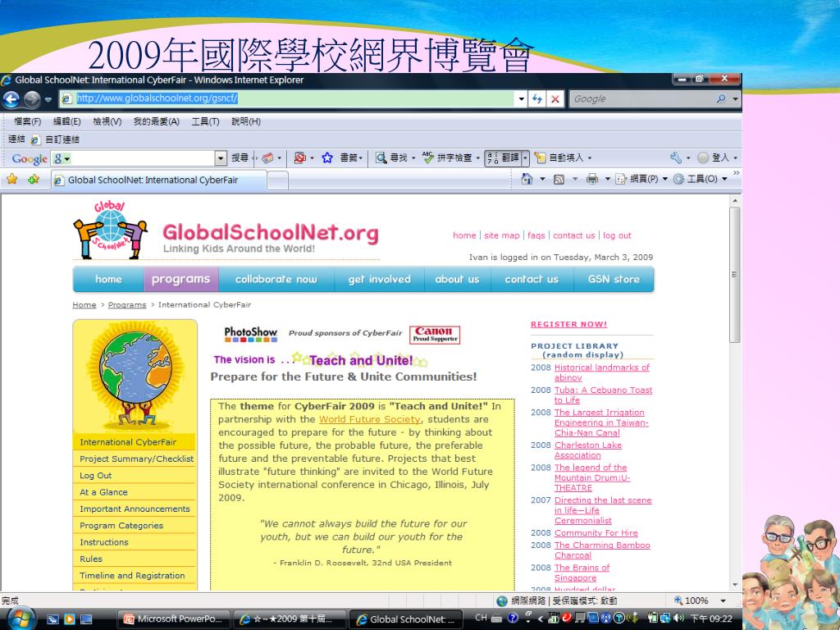This screenshot has height=630, width=840.
Task: Click the 登入 sign-in button on Google Toolbar
Action: [x=714, y=157]
